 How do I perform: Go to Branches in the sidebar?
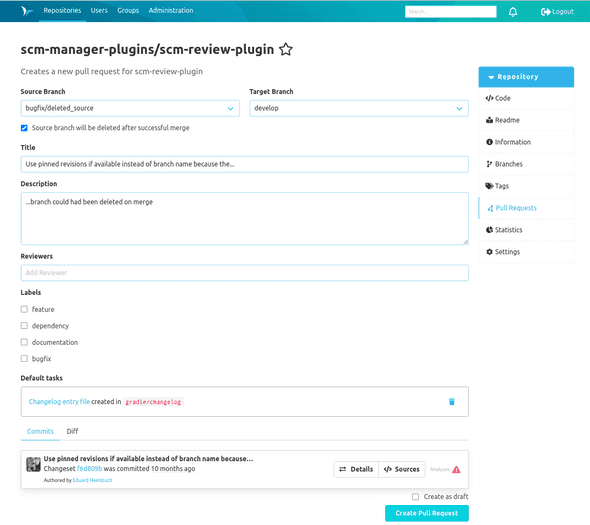(526, 164)
